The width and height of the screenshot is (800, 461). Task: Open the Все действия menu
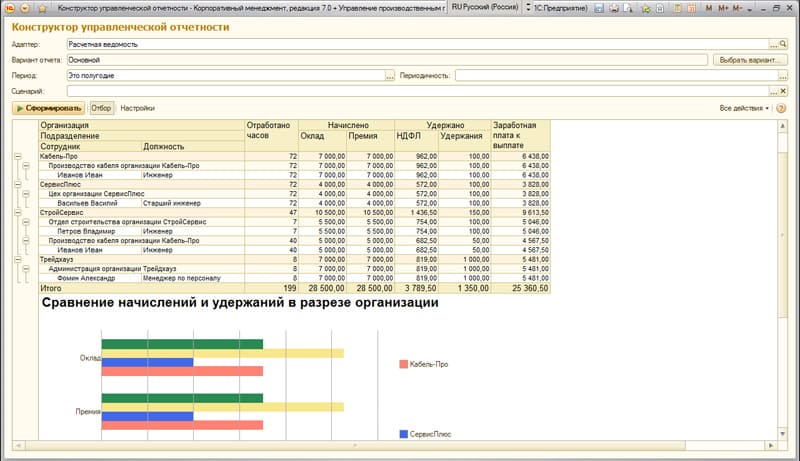(x=744, y=108)
